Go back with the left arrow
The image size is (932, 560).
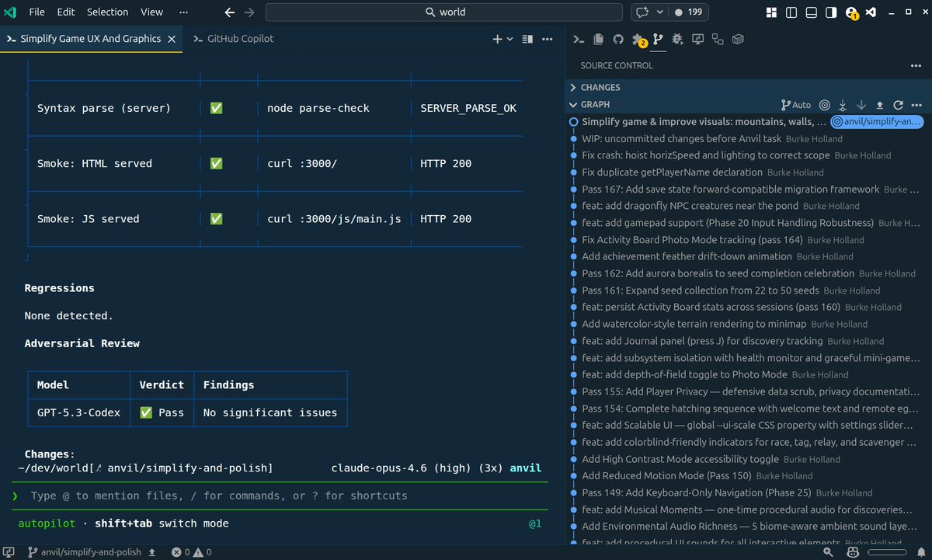(x=229, y=12)
